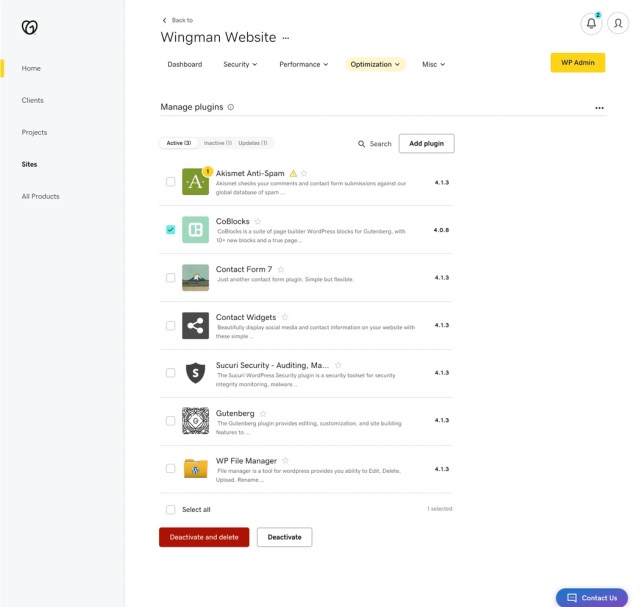Click the CoBlocks plugin icon

[195, 229]
